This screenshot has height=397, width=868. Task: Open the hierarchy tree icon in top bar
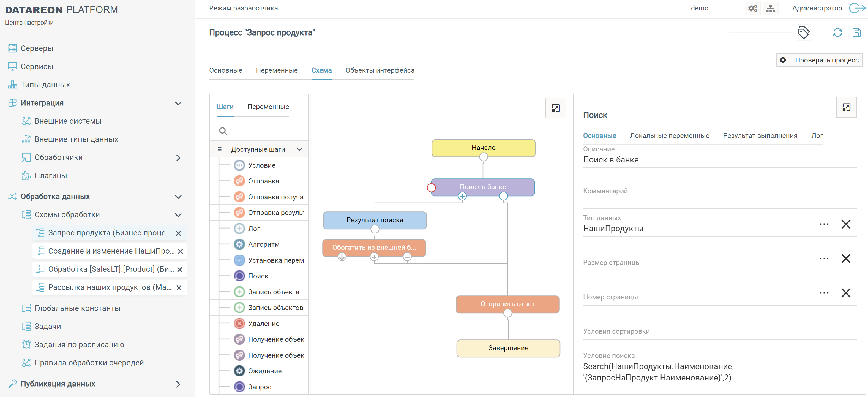pos(770,9)
